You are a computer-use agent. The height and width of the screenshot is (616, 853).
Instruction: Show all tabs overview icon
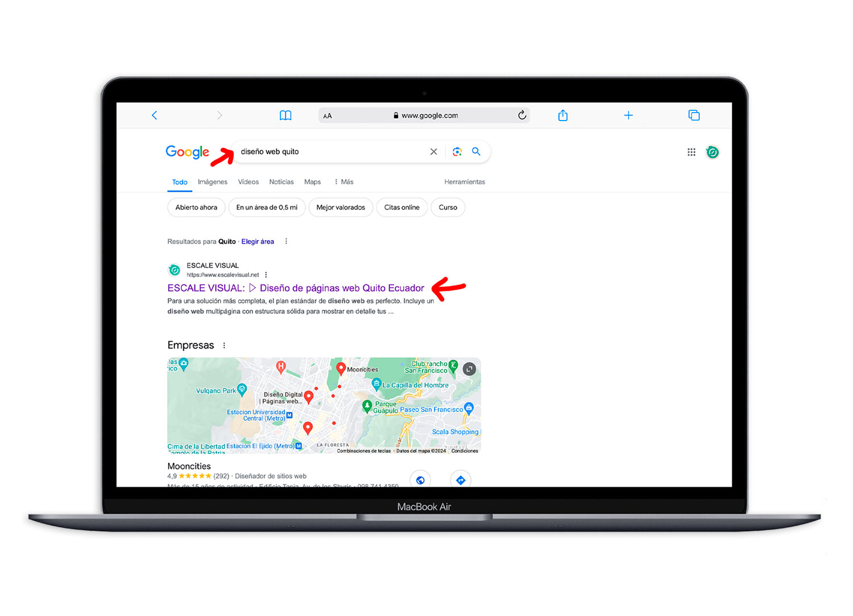[694, 115]
